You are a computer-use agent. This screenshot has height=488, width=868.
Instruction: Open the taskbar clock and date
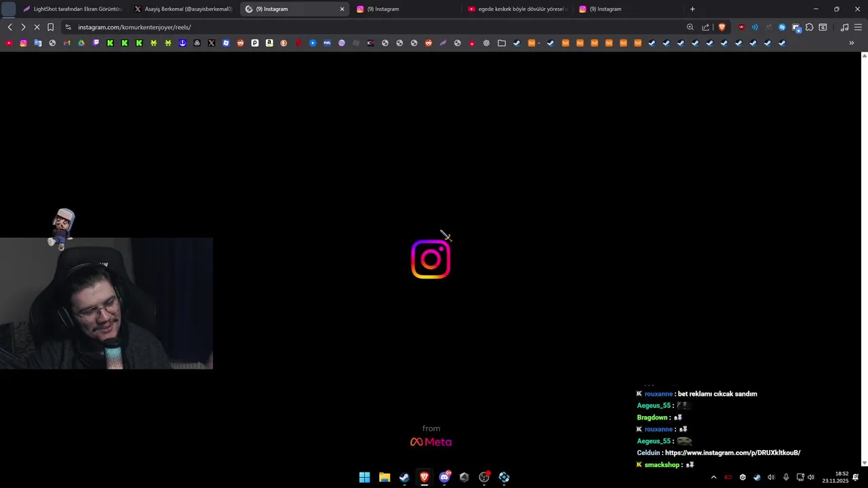tap(835, 477)
